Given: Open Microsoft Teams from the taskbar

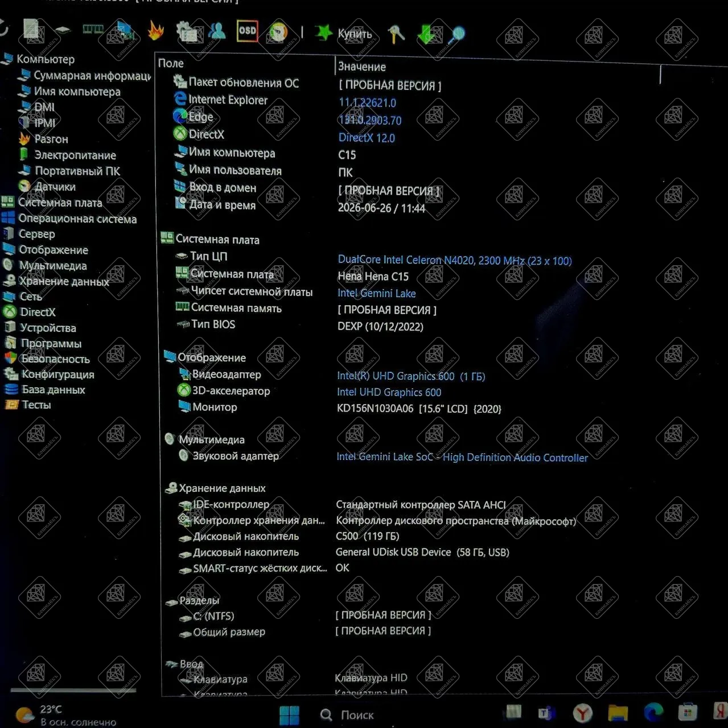Looking at the screenshot, I should click(x=547, y=713).
